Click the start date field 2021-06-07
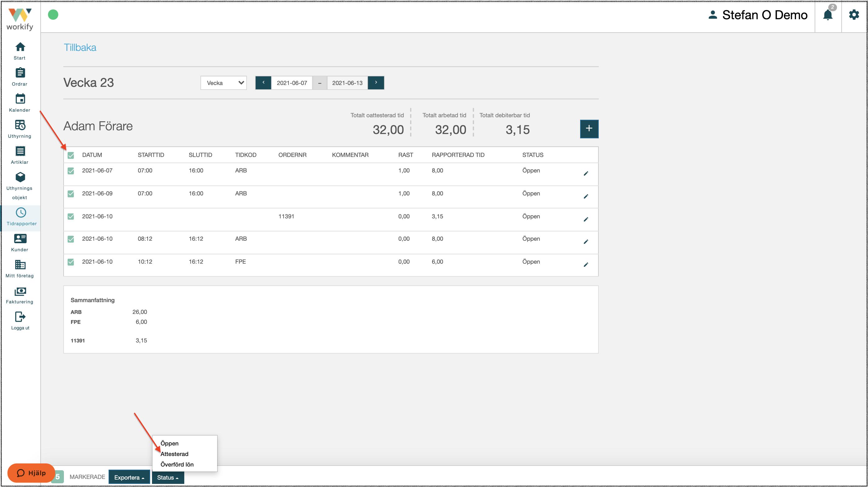Image resolution: width=868 pixels, height=487 pixels. pos(292,83)
